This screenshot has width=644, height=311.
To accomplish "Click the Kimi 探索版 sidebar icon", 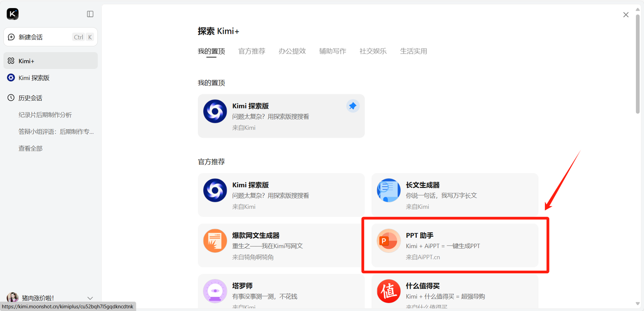I will [11, 78].
